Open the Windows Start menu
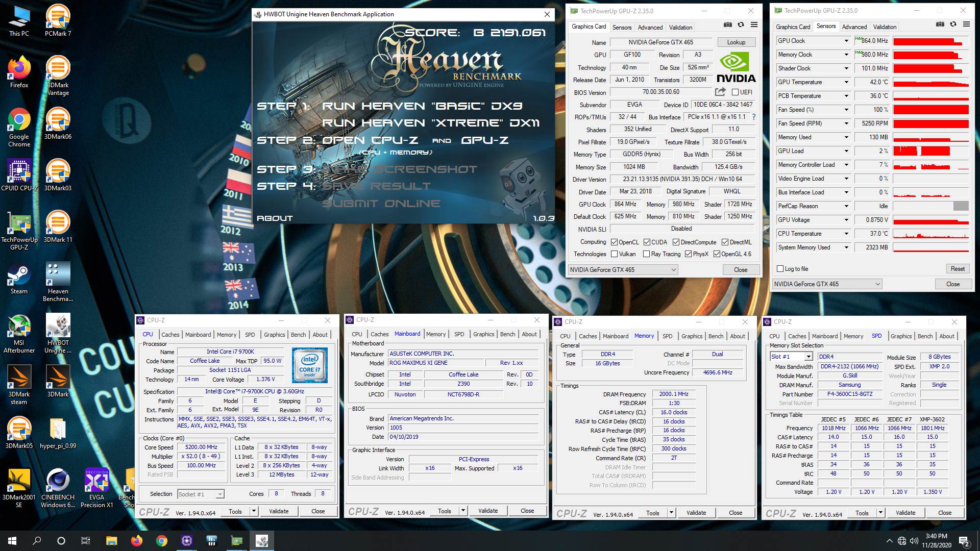Image resolution: width=980 pixels, height=551 pixels. 12,541
